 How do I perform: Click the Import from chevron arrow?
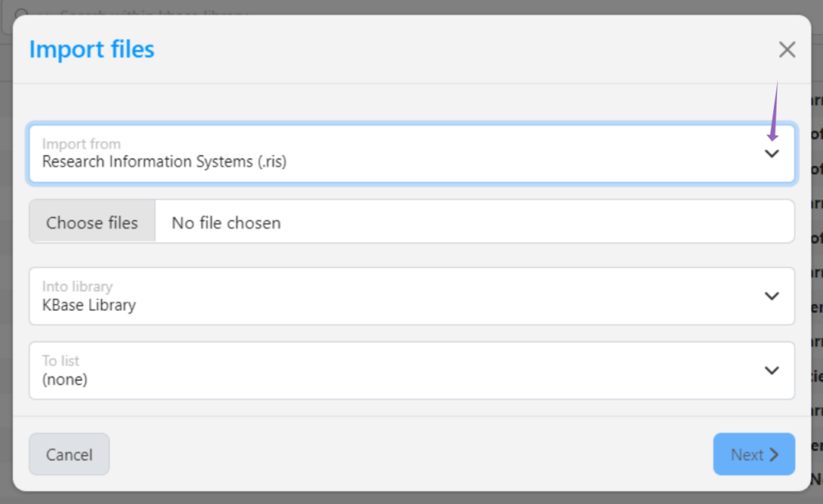772,154
